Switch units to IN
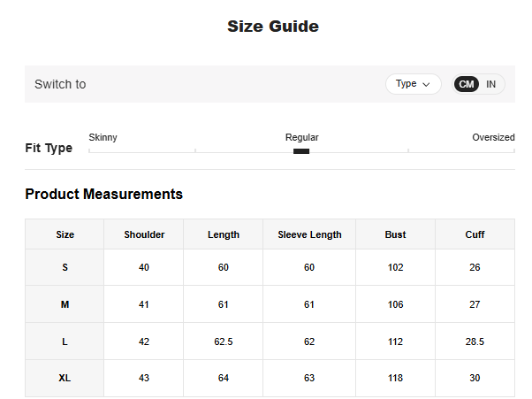 (490, 84)
